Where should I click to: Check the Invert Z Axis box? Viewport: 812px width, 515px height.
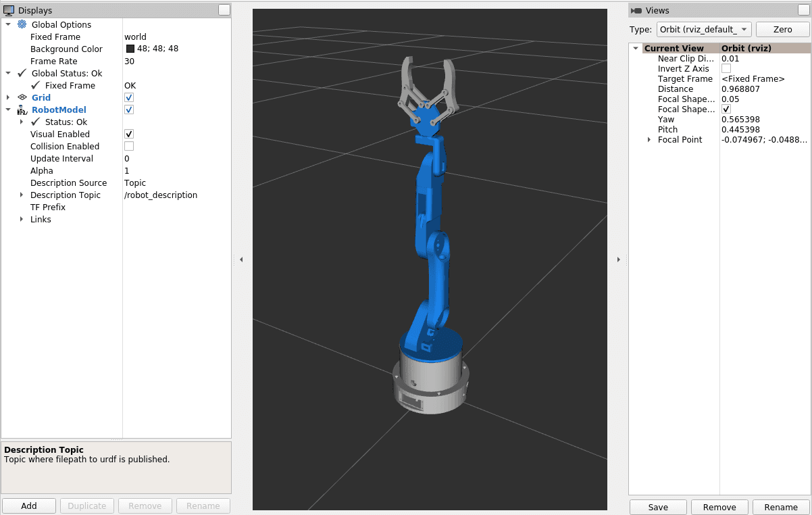(726, 69)
